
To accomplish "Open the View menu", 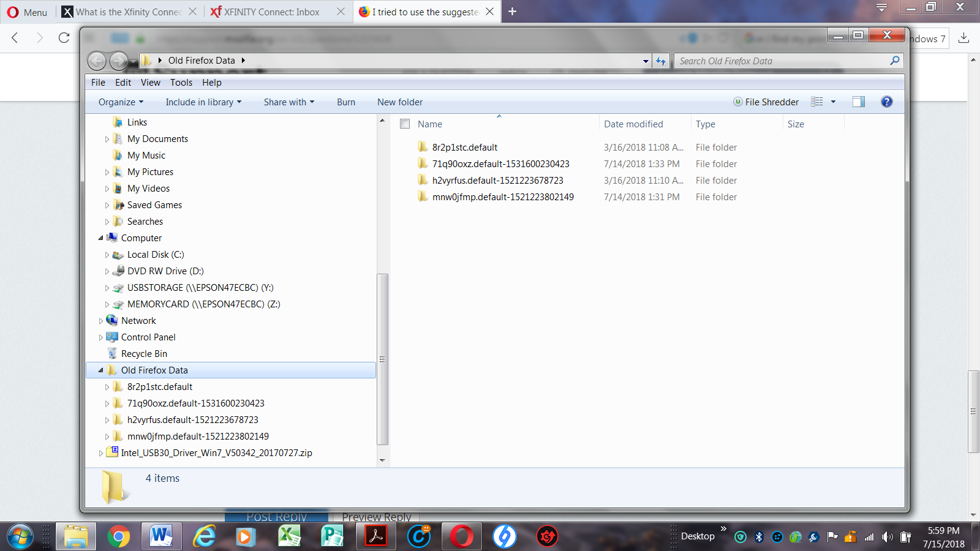I will coord(151,83).
